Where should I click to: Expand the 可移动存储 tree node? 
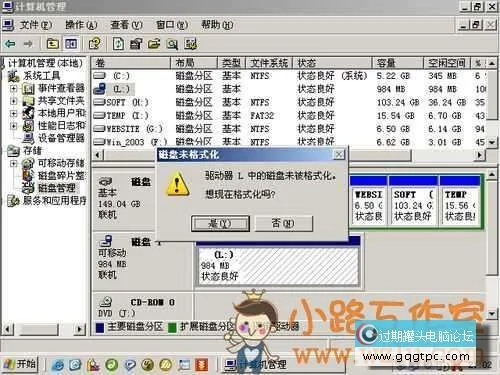13,163
